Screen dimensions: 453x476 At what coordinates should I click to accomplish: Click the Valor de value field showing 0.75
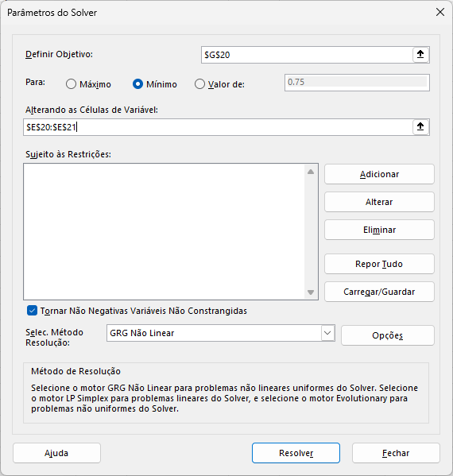click(357, 83)
